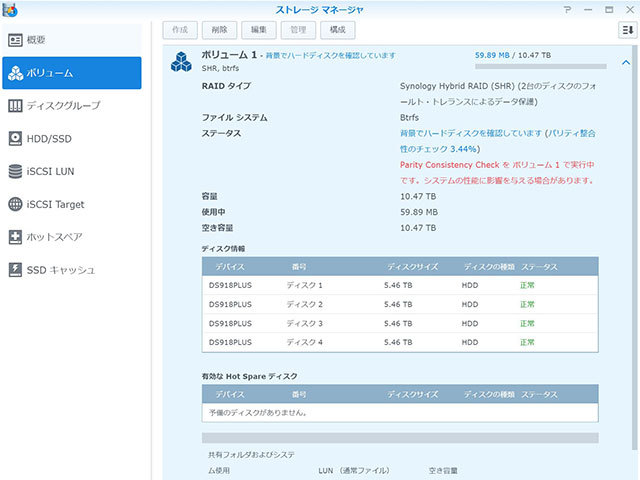Viewport: 640px width, 480px height.
Task: Open the SSD キャッシュ section
Action: 72,270
